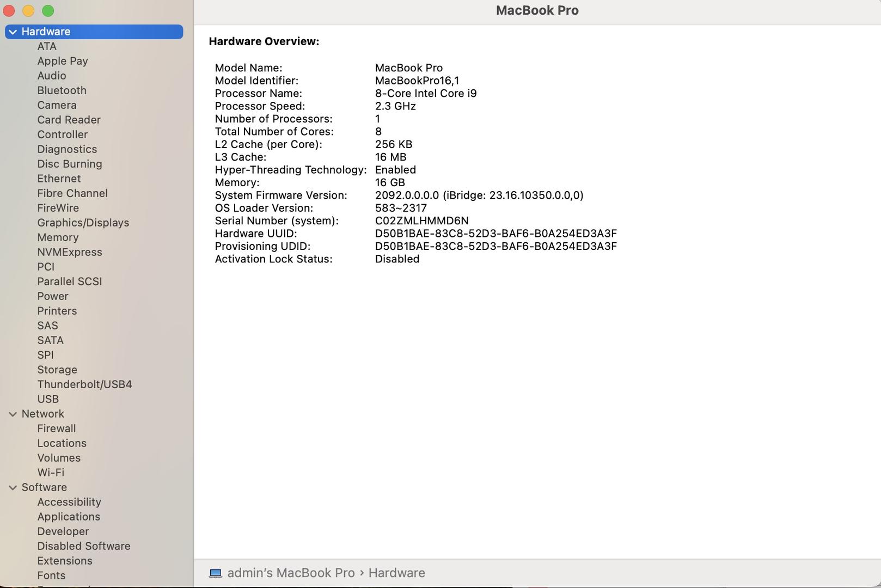Select Parallel SCSI entry
This screenshot has width=881, height=588.
click(x=69, y=281)
